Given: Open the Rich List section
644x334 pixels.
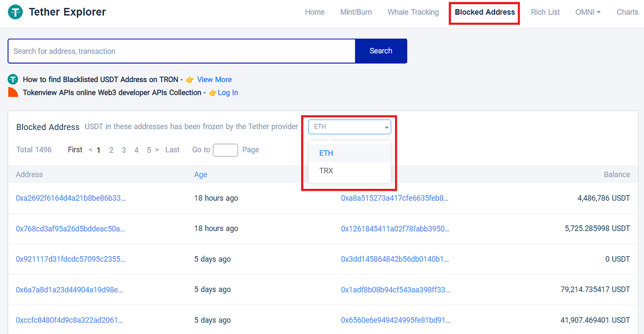Looking at the screenshot, I should coord(545,12).
